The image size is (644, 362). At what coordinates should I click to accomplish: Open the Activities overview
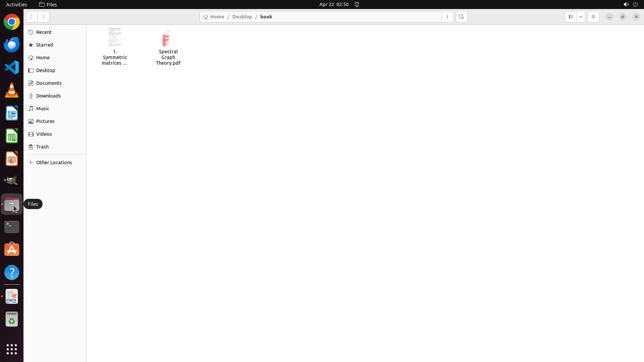click(16, 4)
